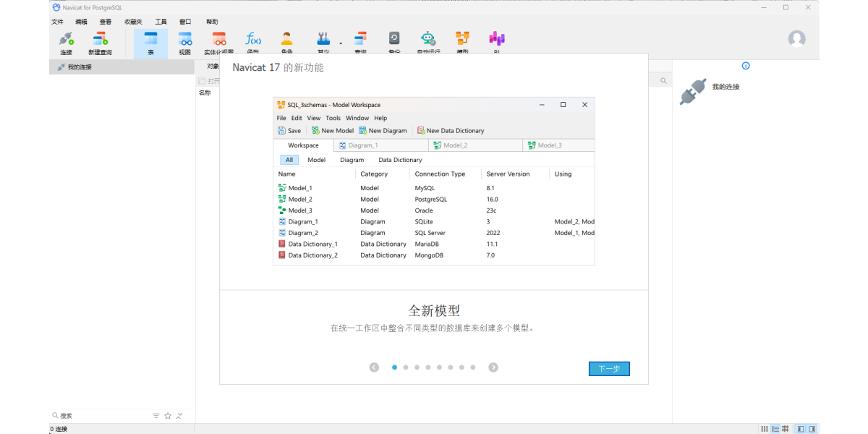Click the 模型 (Model) toolbar icon
The height and width of the screenshot is (434, 868).
tap(462, 42)
